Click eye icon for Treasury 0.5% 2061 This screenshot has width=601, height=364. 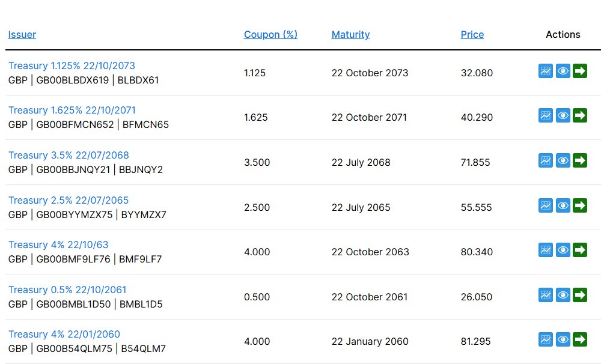563,295
